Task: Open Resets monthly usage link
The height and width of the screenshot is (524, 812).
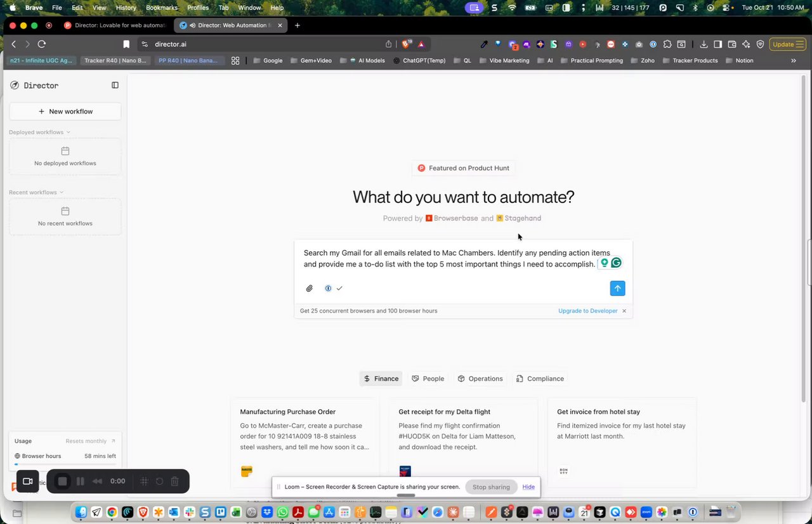Action: (x=91, y=441)
